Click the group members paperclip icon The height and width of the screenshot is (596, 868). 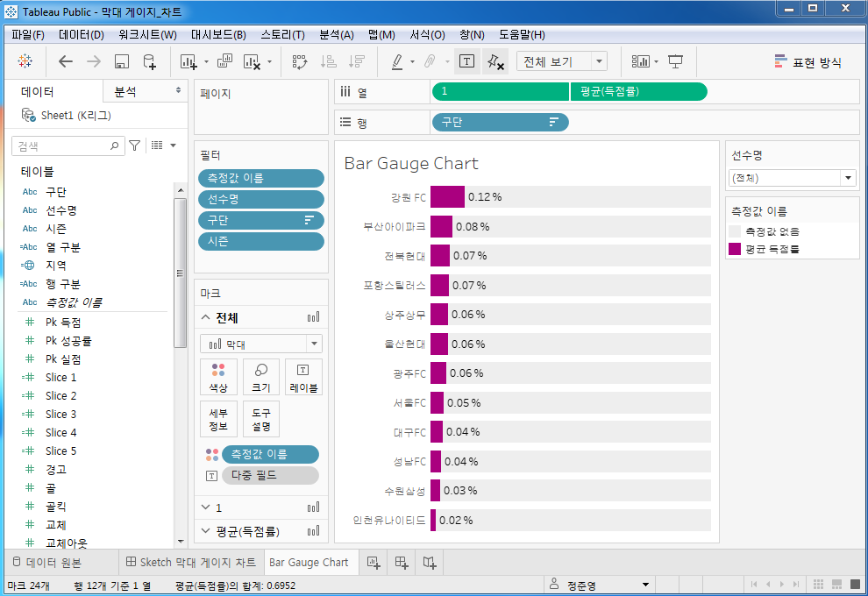[x=430, y=61]
